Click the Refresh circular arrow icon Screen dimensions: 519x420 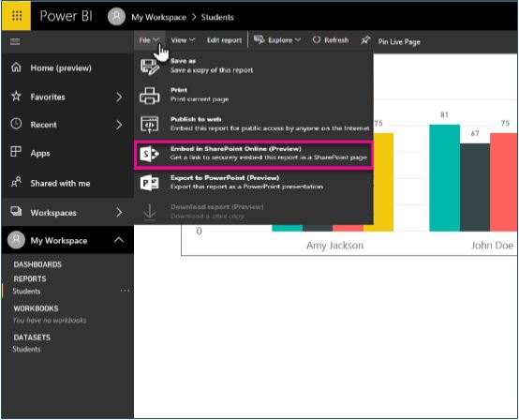pyautogui.click(x=317, y=39)
